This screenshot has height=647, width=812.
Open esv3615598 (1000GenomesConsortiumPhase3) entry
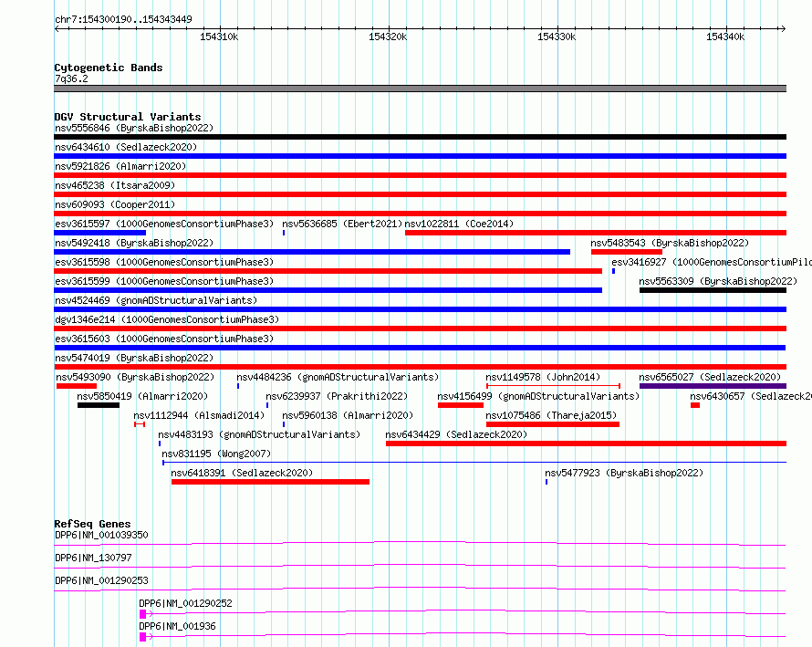click(164, 262)
